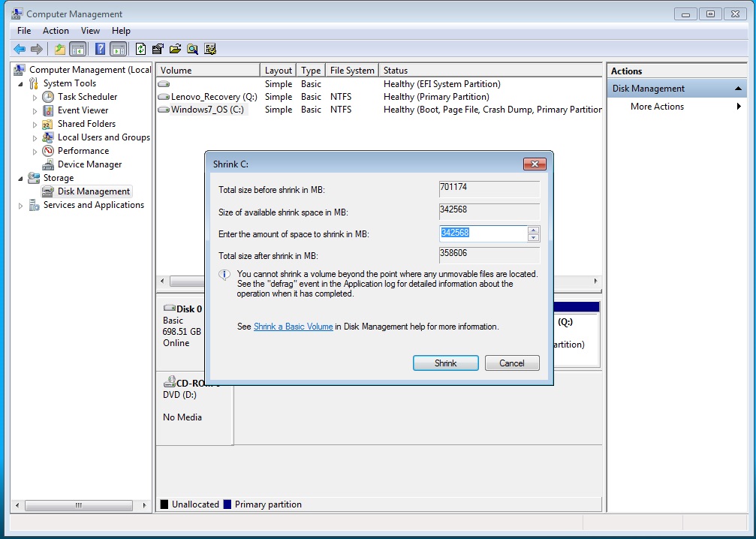756x539 pixels.
Task: Click the shrink amount input field
Action: [483, 233]
